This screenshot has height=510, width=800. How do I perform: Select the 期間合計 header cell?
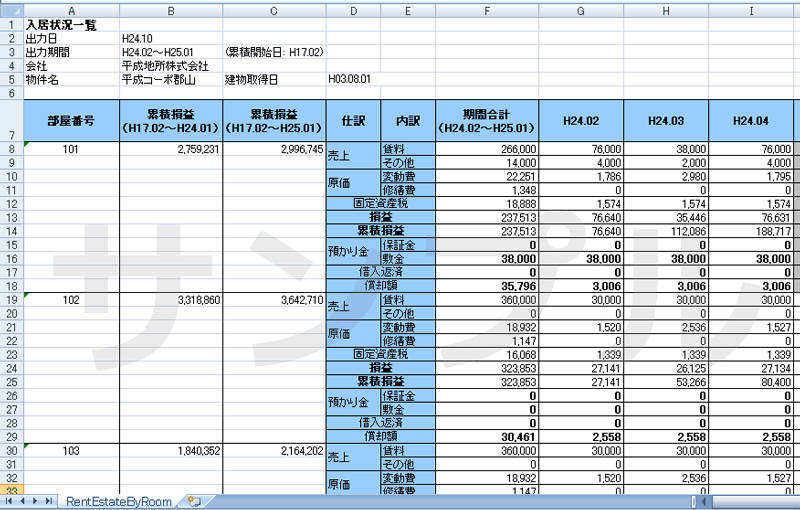coord(487,120)
